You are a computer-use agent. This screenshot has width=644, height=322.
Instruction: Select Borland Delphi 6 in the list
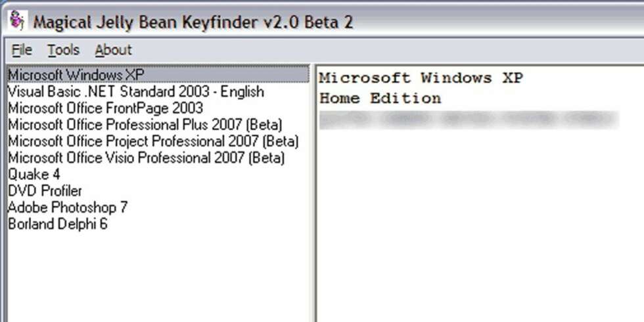58,224
